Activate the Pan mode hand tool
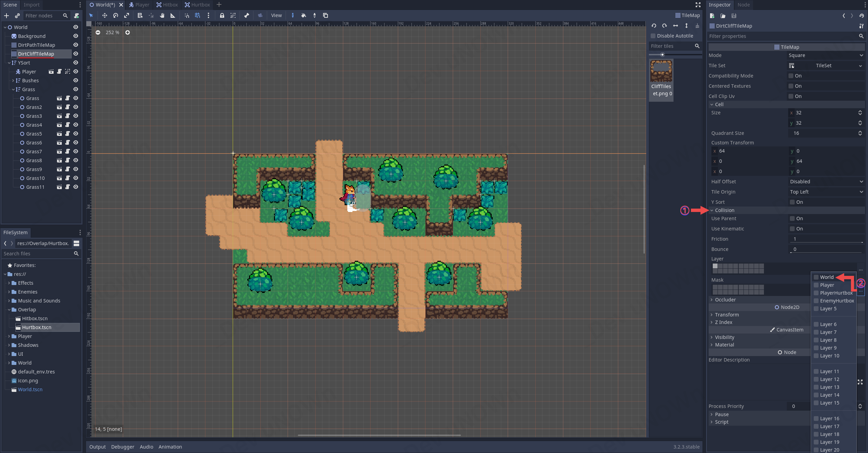The width and height of the screenshot is (868, 453). [162, 15]
